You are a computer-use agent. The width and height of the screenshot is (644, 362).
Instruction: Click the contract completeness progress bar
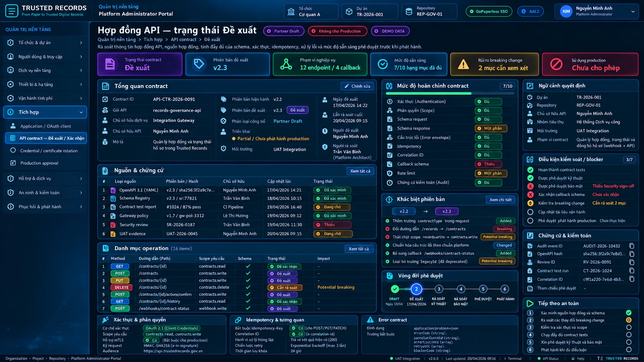(450, 93)
